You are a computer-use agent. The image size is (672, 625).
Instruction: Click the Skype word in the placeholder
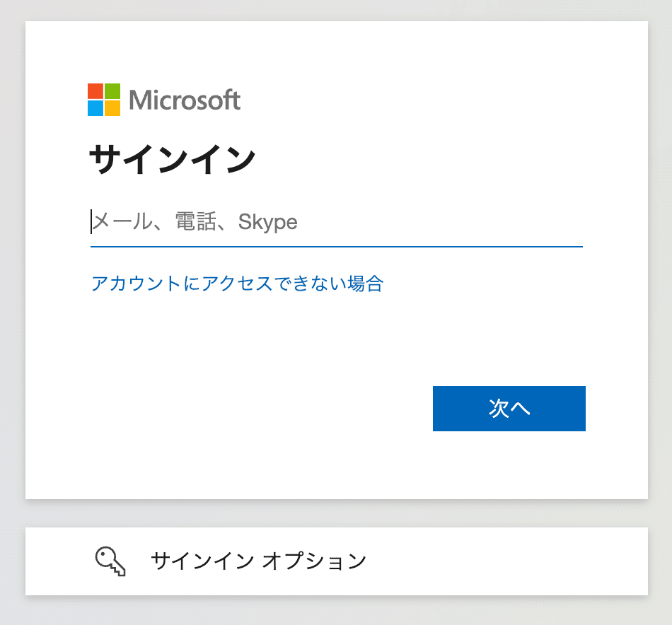267,222
